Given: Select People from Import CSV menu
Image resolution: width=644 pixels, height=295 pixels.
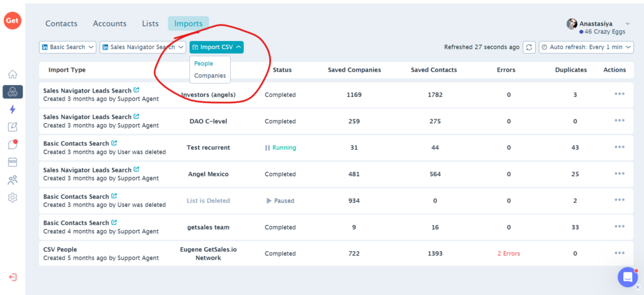Looking at the screenshot, I should (x=204, y=64).
